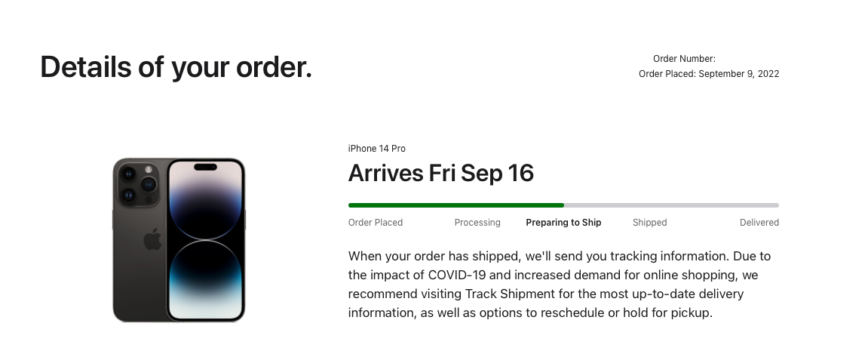Image resolution: width=868 pixels, height=354 pixels.
Task: Click the Apple logo on the phone back
Action: pyautogui.click(x=152, y=239)
